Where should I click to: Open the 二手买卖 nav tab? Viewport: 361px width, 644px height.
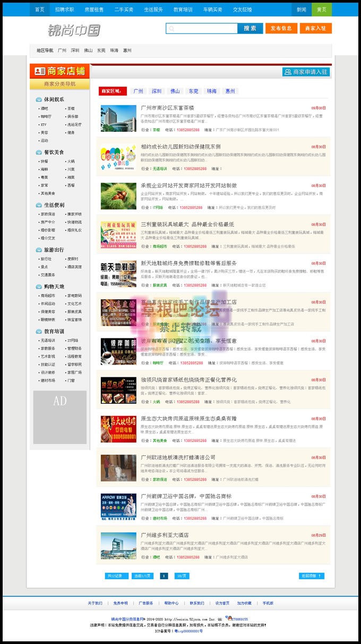point(124,10)
